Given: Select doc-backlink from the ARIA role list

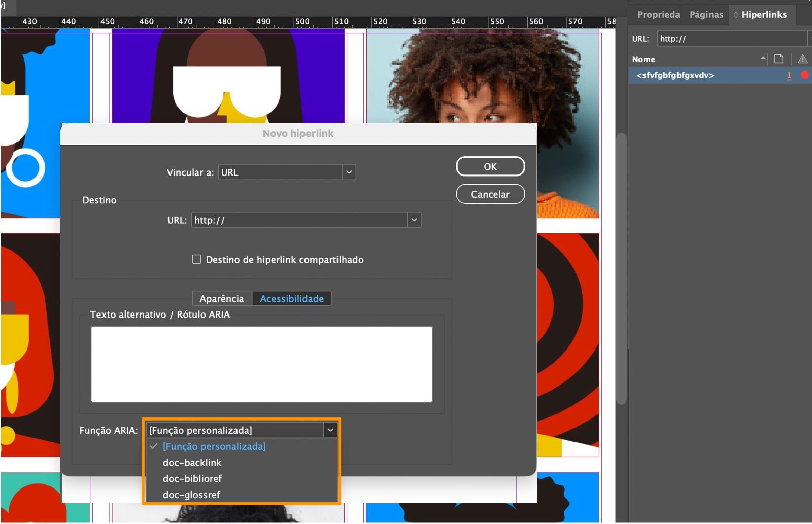Looking at the screenshot, I should pyautogui.click(x=191, y=463).
